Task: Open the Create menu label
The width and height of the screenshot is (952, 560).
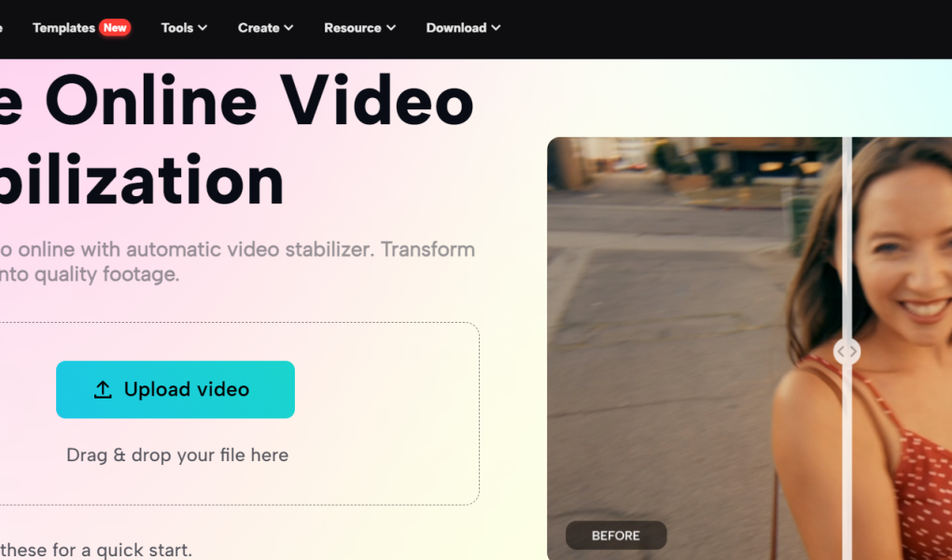Action: [x=259, y=28]
